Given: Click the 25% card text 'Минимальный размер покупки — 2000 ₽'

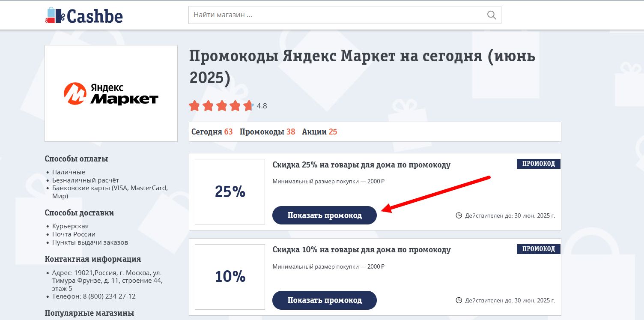Looking at the screenshot, I should 328,182.
